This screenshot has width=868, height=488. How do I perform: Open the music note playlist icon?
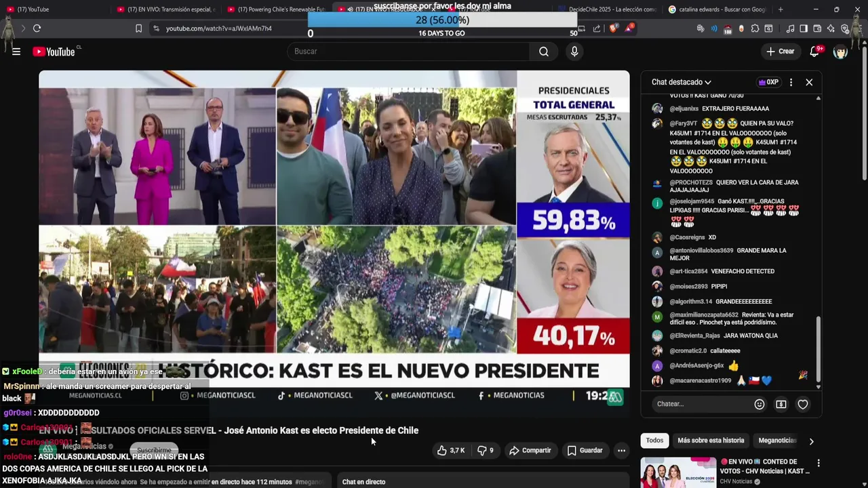(x=790, y=28)
